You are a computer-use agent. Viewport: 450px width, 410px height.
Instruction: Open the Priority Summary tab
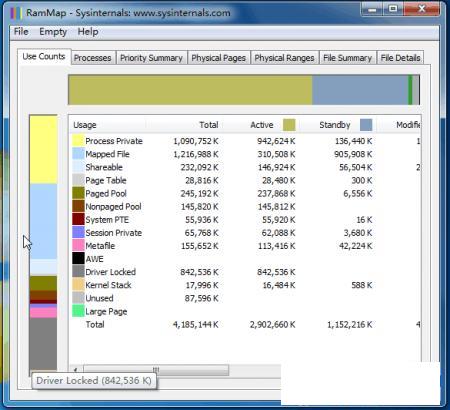pyautogui.click(x=151, y=58)
